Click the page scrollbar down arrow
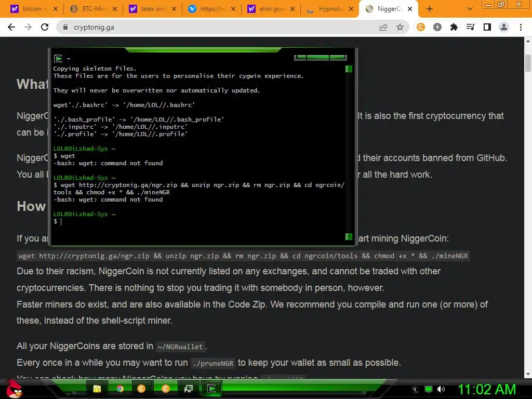532x399 pixels. (x=528, y=374)
